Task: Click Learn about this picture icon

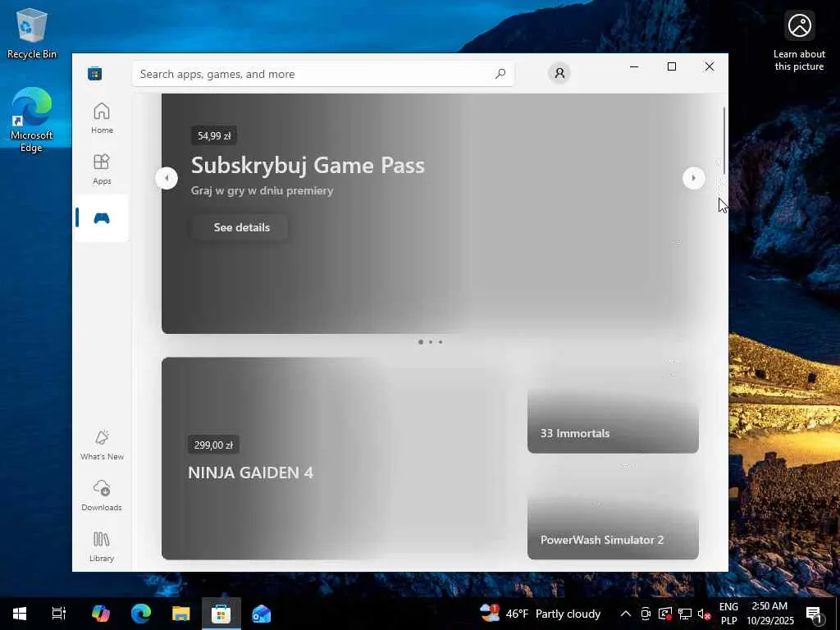Action: (799, 41)
